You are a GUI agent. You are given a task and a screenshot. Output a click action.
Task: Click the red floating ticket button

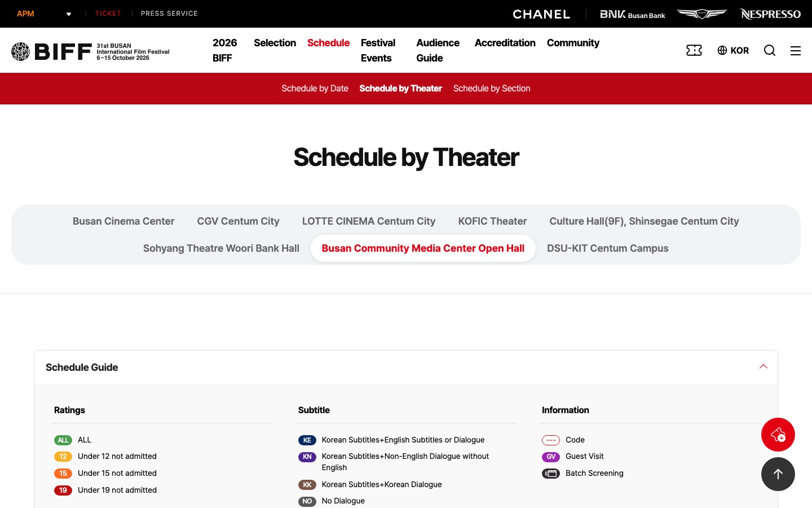(778, 435)
